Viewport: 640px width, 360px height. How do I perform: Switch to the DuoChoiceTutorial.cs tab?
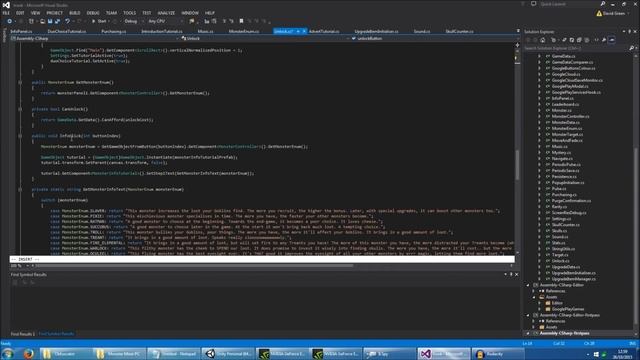67,31
